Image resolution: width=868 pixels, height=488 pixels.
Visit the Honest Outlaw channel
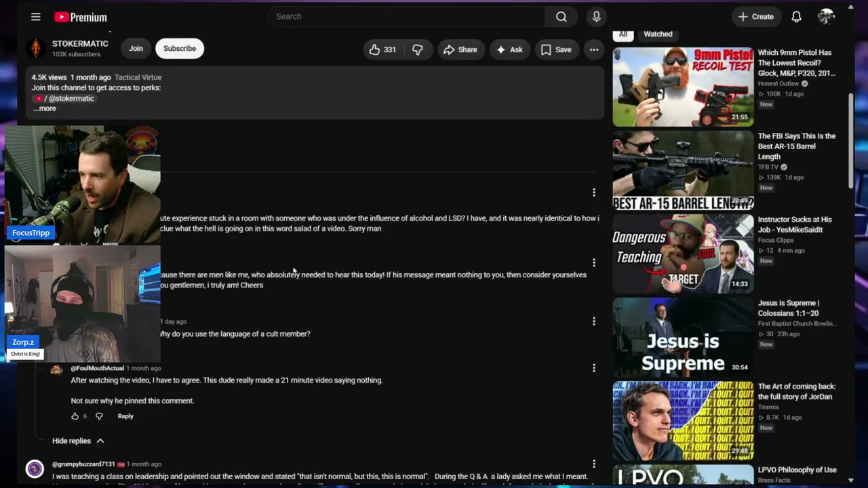pos(778,83)
